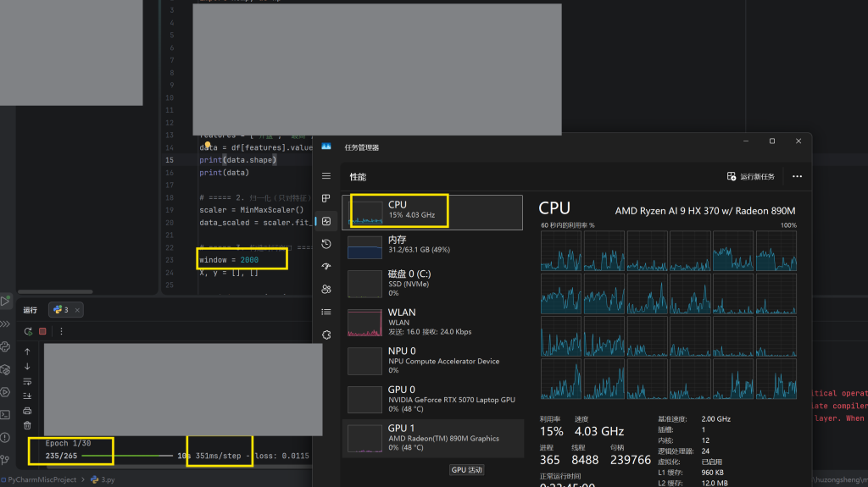The image size is (868, 487).
Task: Rerun script 3 in Run panel
Action: 28,331
